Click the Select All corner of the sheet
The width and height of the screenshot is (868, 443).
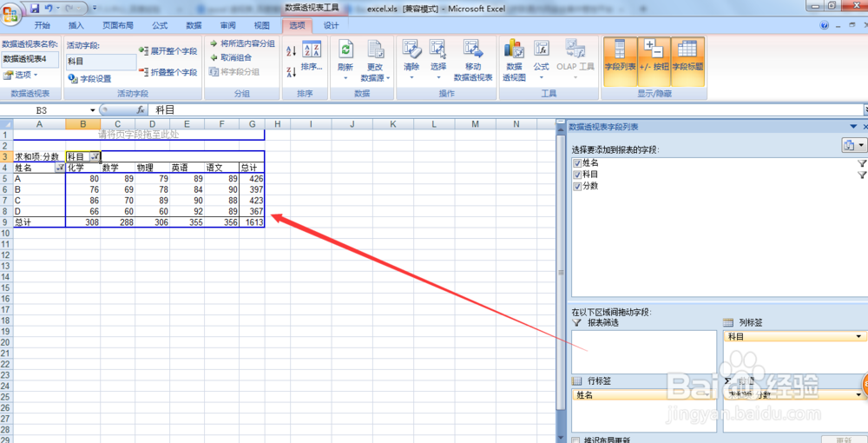pyautogui.click(x=6, y=124)
